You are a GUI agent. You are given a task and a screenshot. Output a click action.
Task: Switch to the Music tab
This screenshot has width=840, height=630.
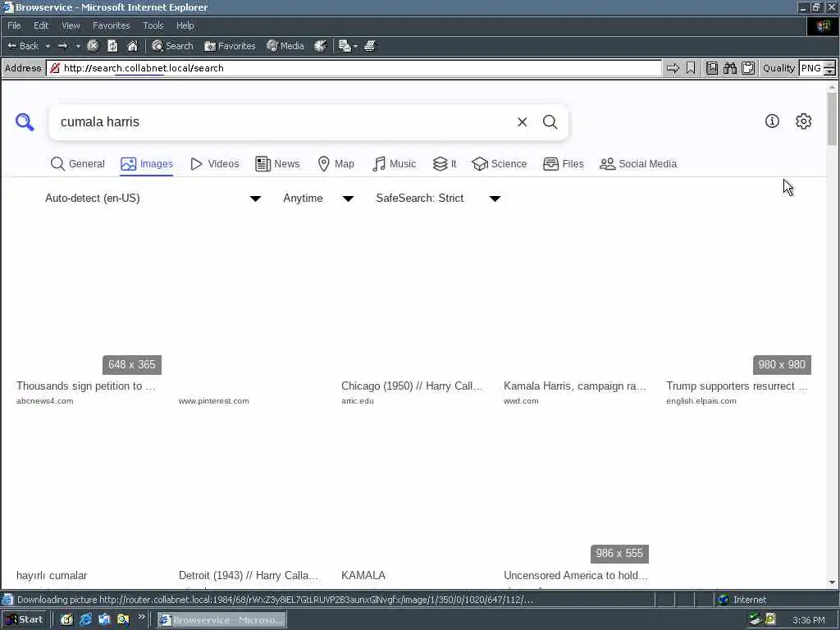click(394, 164)
